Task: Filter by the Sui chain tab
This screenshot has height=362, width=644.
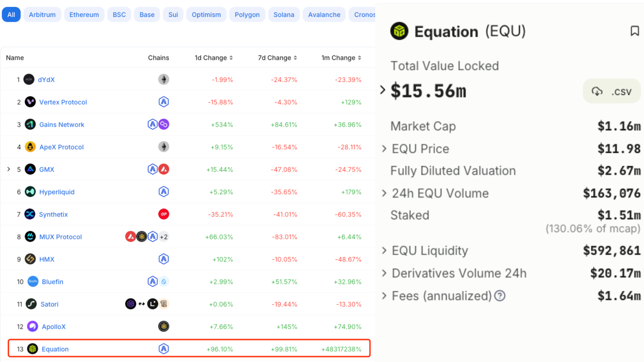Action: [173, 14]
